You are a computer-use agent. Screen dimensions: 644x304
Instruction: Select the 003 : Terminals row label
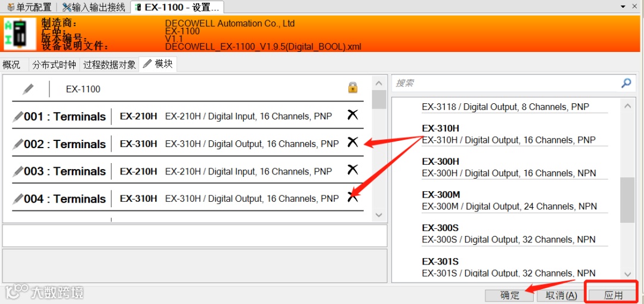coord(65,171)
